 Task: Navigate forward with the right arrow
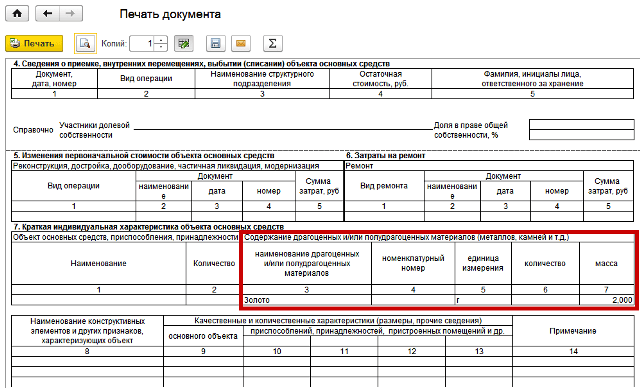click(71, 13)
